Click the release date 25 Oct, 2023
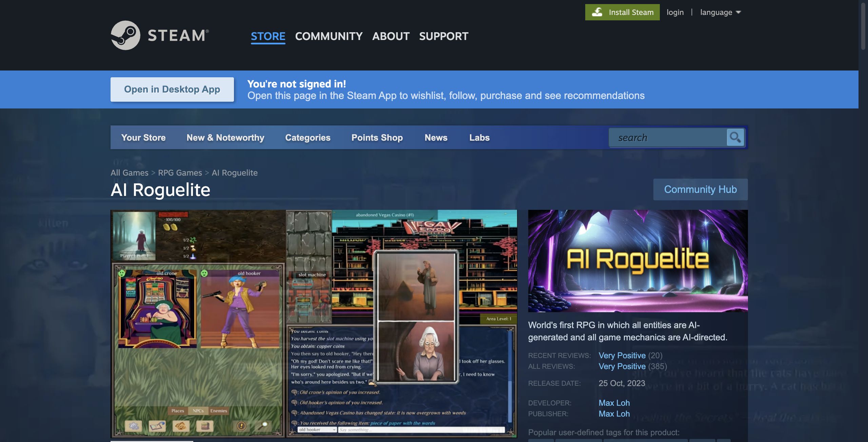The height and width of the screenshot is (442, 868). click(x=622, y=383)
